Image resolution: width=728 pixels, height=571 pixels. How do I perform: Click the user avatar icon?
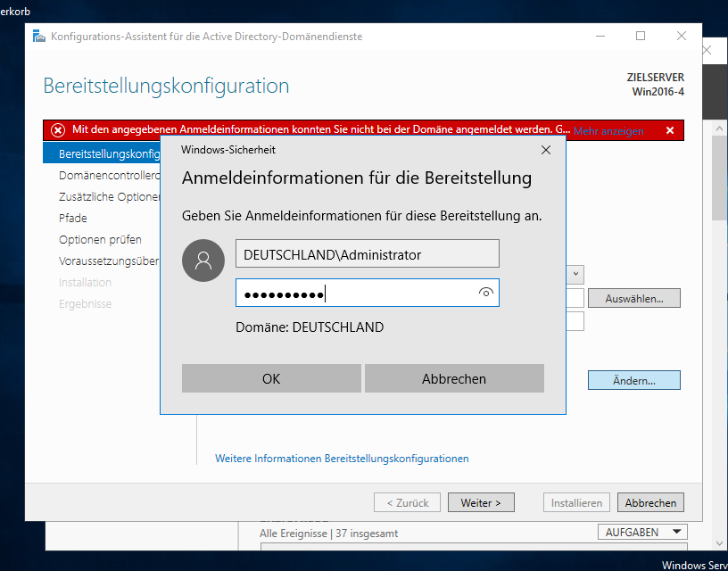click(203, 261)
